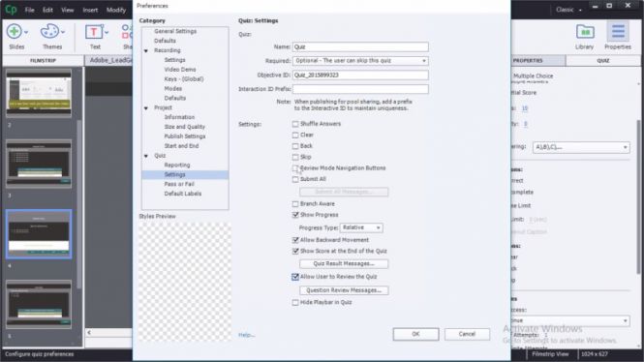The height and width of the screenshot is (362, 644).
Task: Click the Slides add icon
Action: point(15,32)
